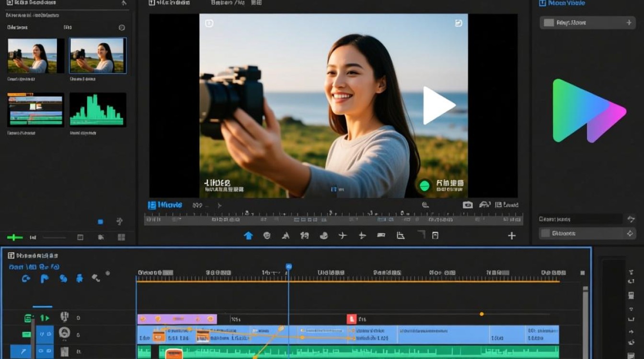The height and width of the screenshot is (359, 644).
Task: Click the flat rectangle tool left of crop
Action: tap(381, 236)
